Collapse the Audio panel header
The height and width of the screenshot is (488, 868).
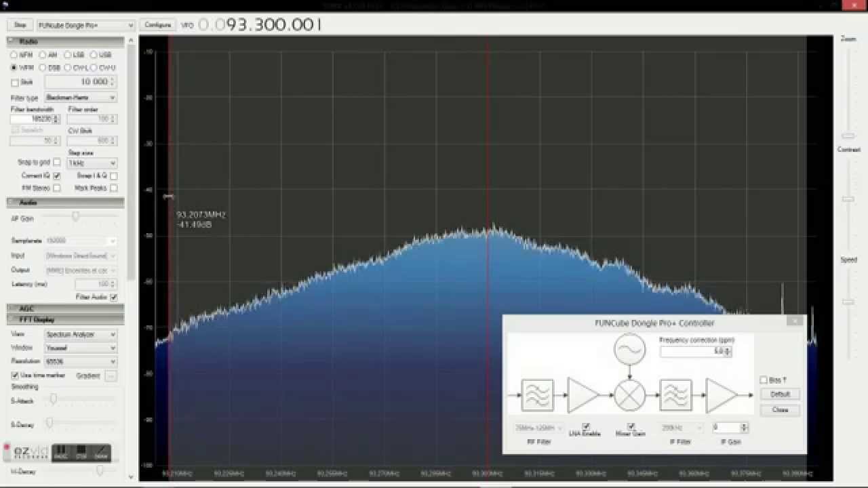click(x=65, y=203)
